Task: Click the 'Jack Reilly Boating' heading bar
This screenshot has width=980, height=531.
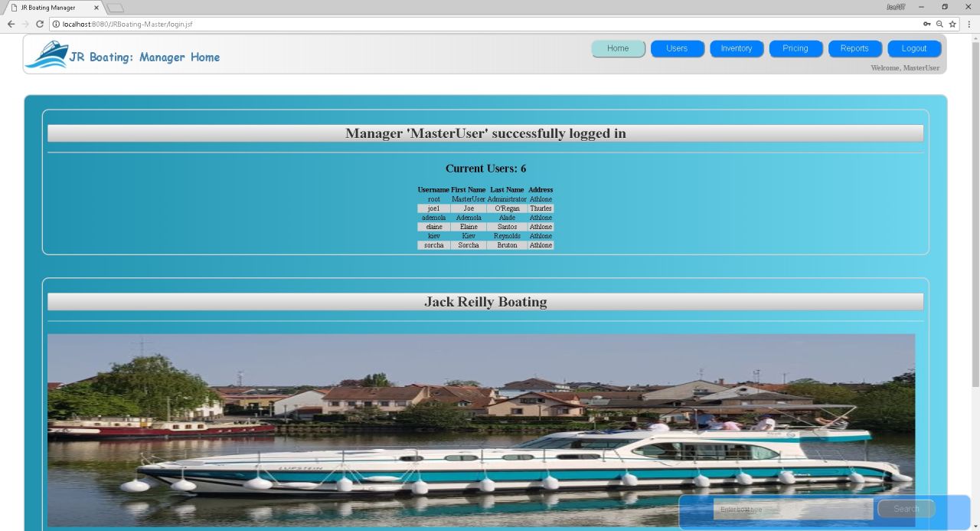Action: 485,302
